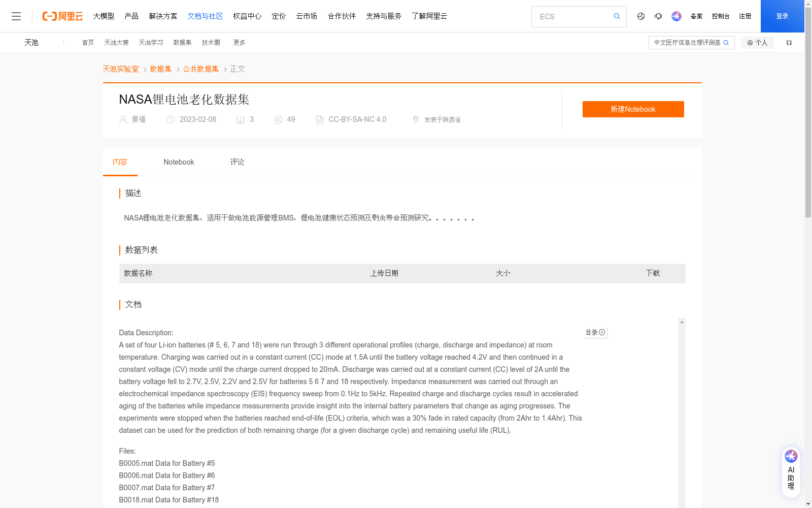812x508 pixels.
Task: Click the author avatar icon beside 景福
Action: [x=123, y=120]
